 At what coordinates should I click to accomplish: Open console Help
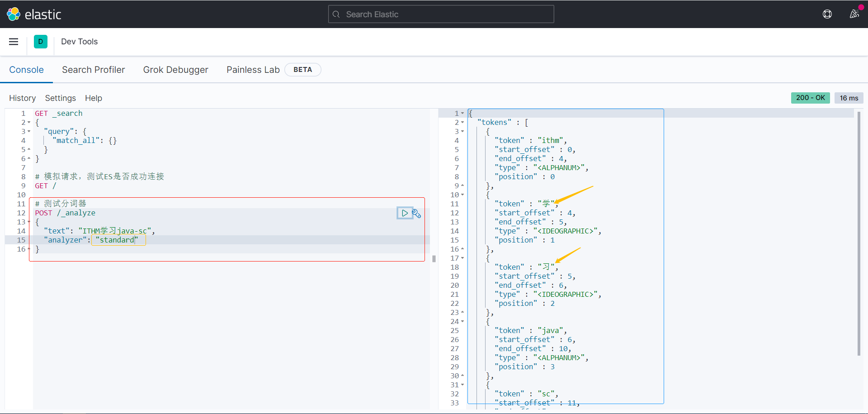(x=94, y=98)
